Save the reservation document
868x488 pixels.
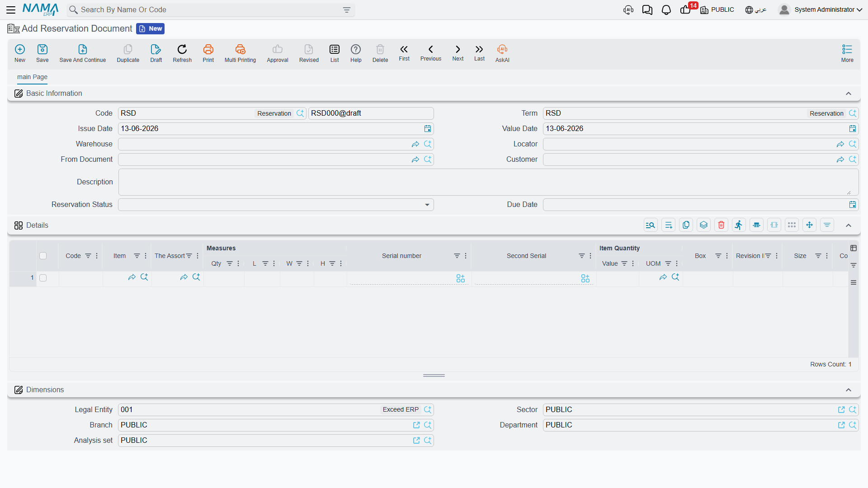[x=42, y=53]
